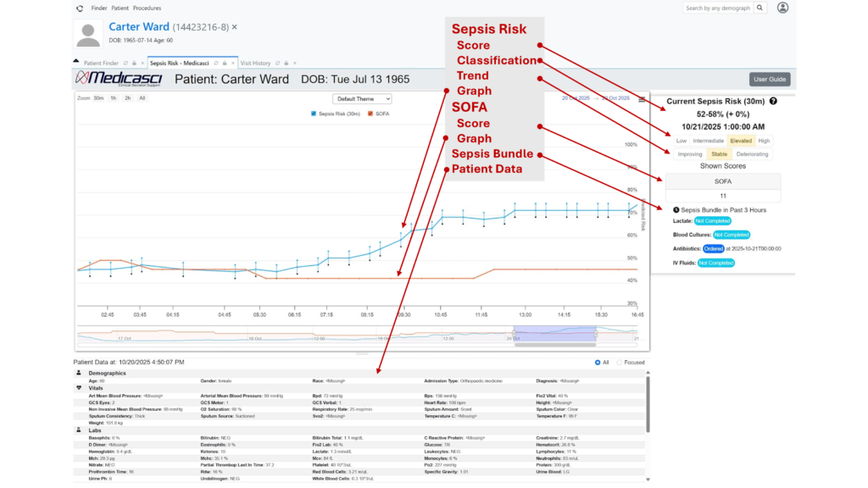Screen dimensions: 868x488
Task: Select the Focused radio button
Action: [x=619, y=363]
